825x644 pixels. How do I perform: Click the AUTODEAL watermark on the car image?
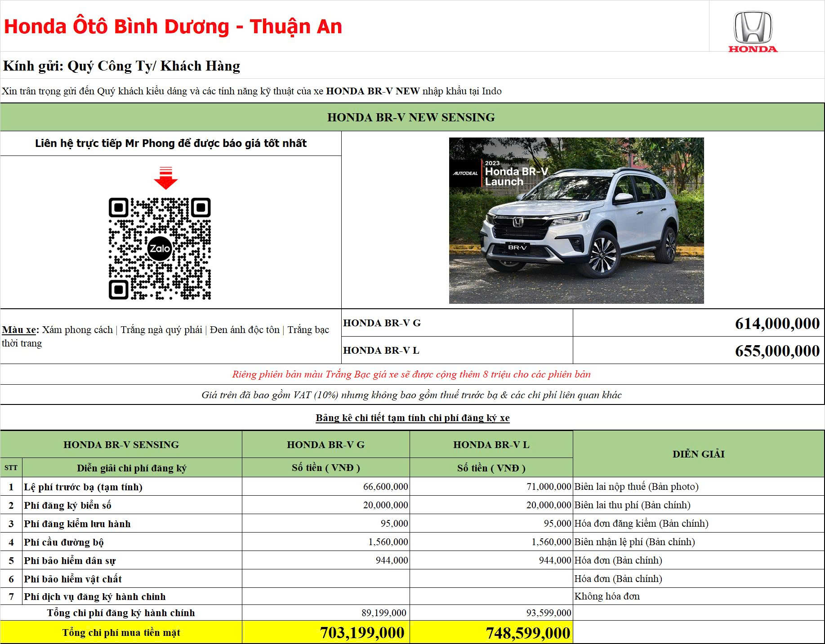[x=465, y=173]
